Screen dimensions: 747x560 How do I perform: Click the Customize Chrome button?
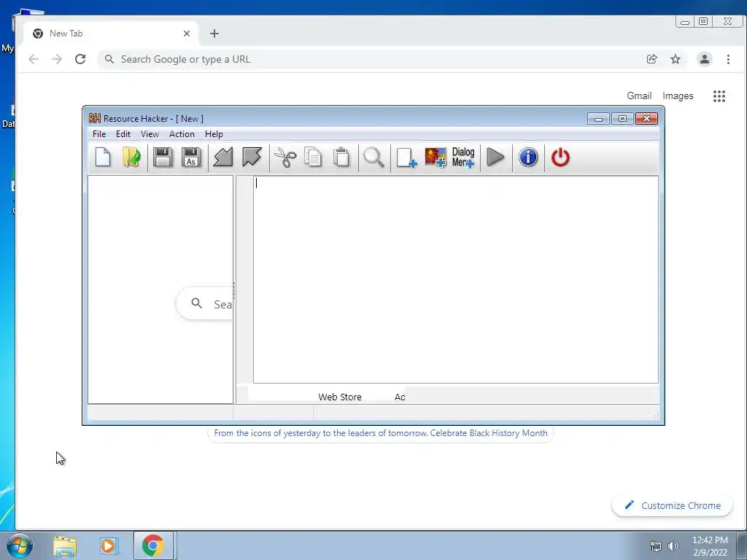coord(672,505)
